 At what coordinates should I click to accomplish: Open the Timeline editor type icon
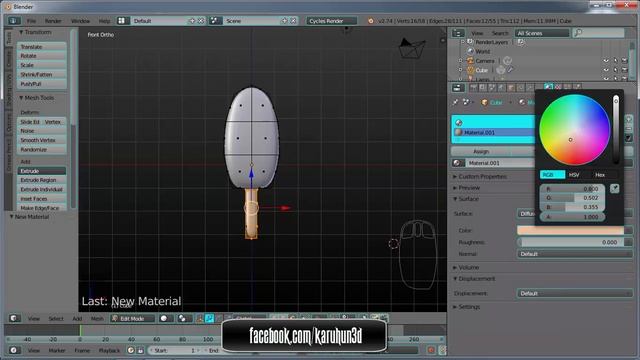pyautogui.click(x=14, y=350)
